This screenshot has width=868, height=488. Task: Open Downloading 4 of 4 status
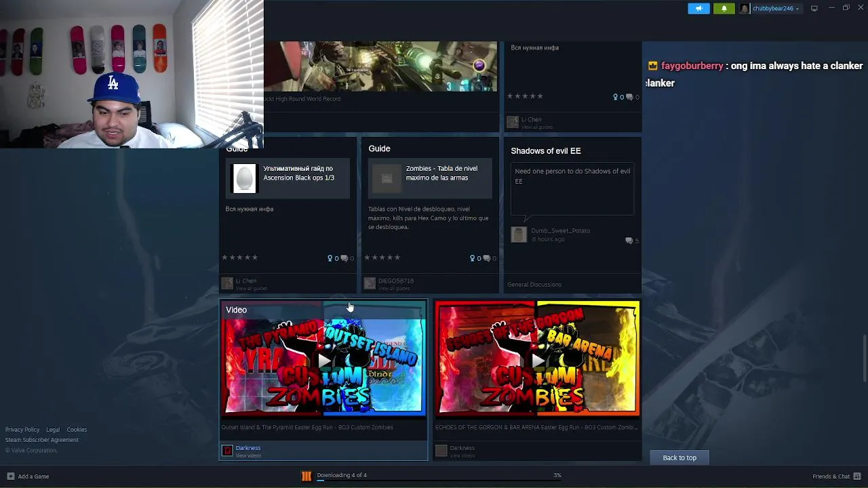(x=342, y=475)
